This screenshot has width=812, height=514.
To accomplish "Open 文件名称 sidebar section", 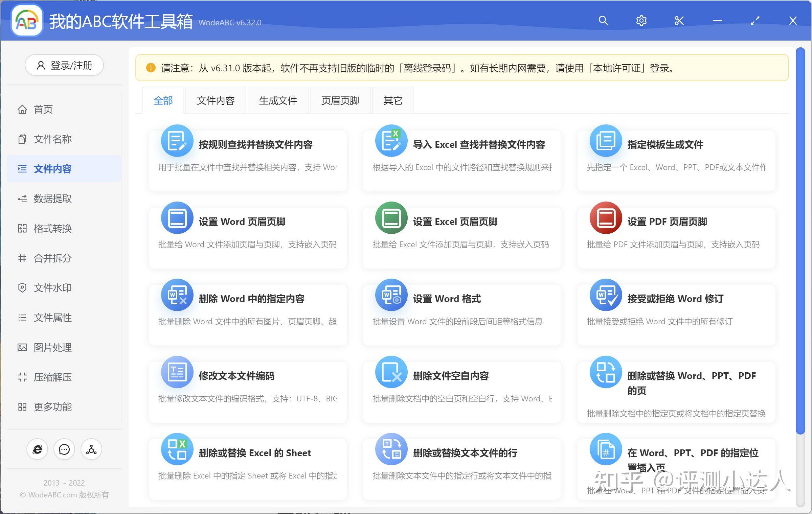I will tap(64, 139).
